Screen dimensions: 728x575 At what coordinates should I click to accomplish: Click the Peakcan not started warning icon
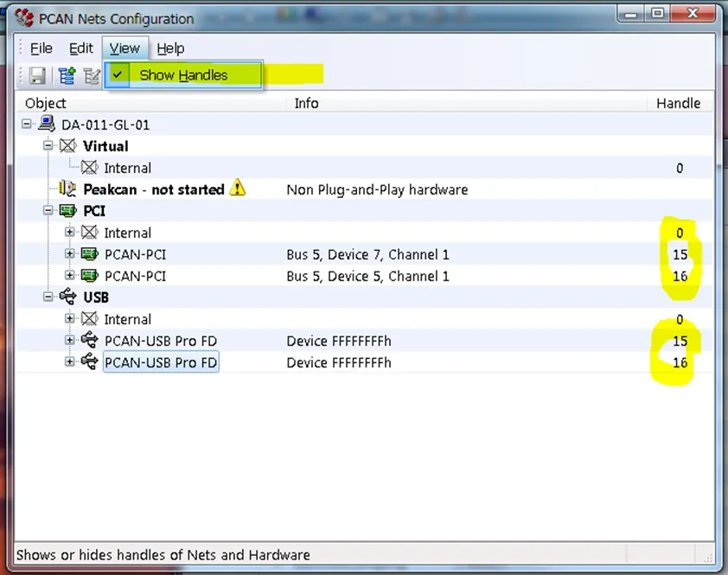click(x=238, y=188)
